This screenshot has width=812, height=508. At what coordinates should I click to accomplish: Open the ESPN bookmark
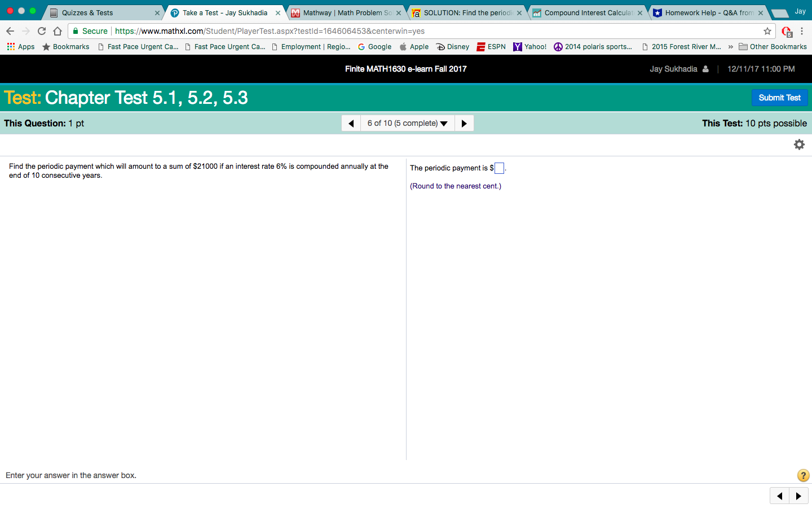click(x=491, y=47)
